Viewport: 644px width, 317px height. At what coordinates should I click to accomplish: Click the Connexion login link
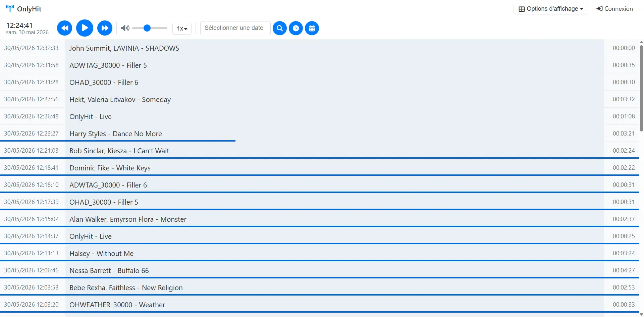614,9
